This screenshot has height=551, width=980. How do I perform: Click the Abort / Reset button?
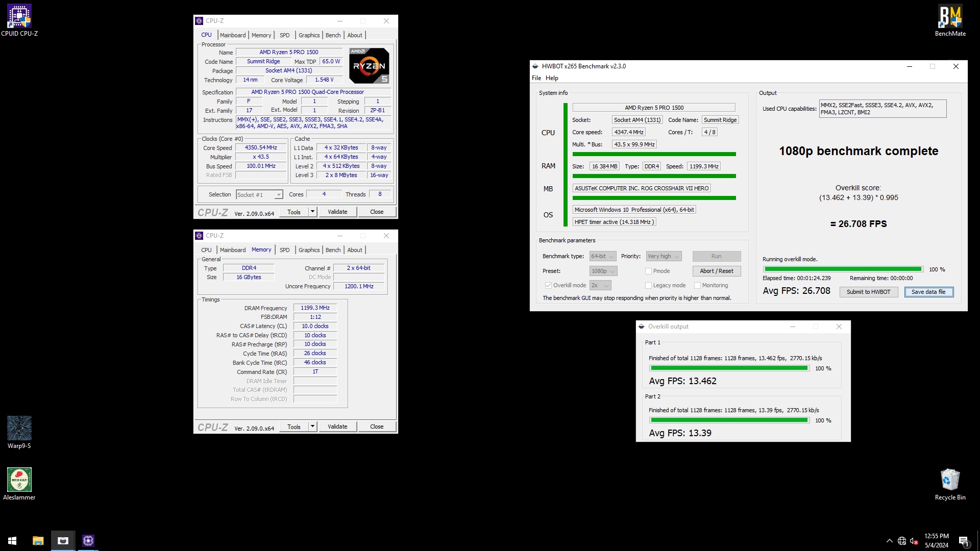716,271
